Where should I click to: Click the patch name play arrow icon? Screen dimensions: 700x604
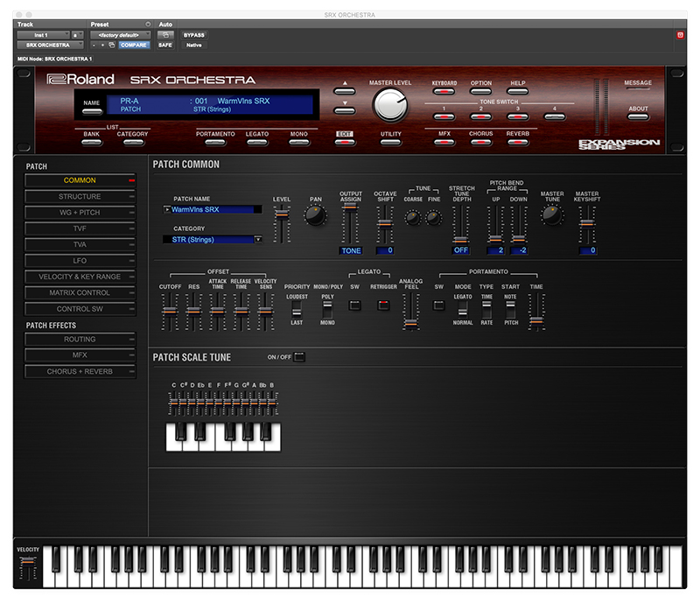167,209
